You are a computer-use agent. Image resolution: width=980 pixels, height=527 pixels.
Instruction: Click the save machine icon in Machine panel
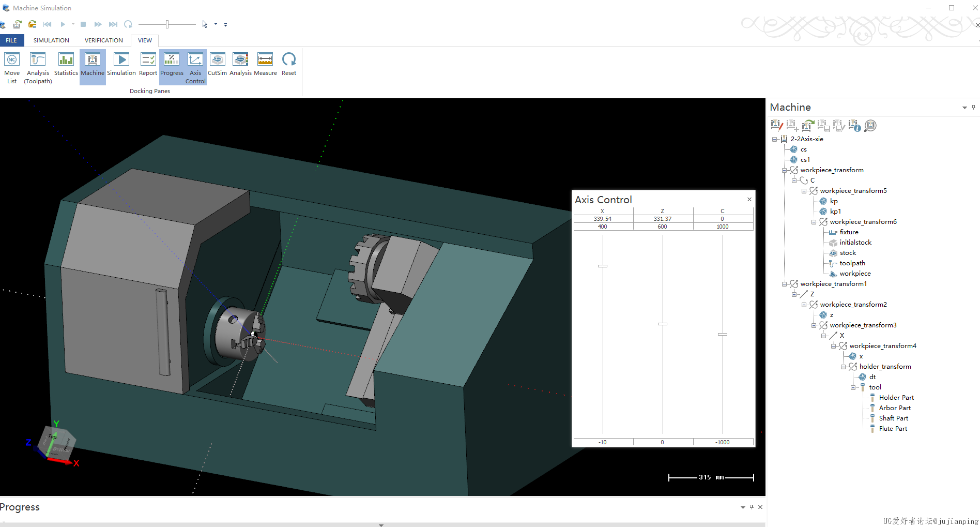[823, 125]
